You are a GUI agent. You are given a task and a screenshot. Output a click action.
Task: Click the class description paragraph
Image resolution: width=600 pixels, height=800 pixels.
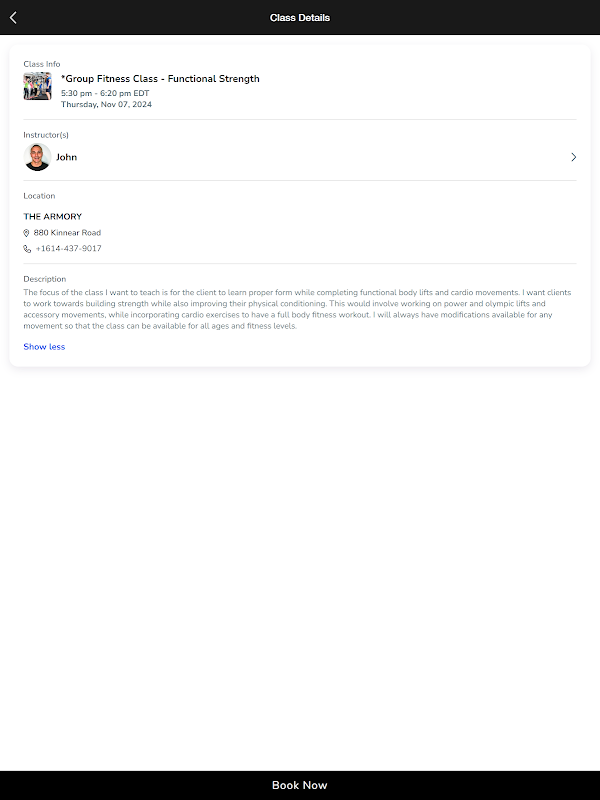[x=298, y=309]
